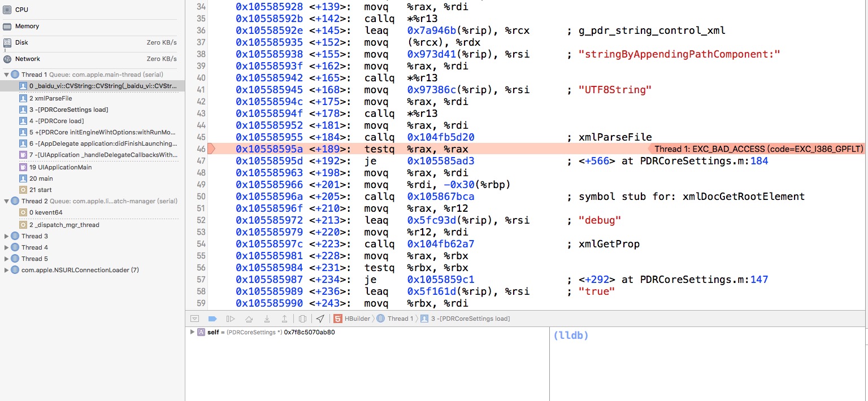Click address 0x104fb5d20 on xmlParseFile call line

pyautogui.click(x=441, y=137)
